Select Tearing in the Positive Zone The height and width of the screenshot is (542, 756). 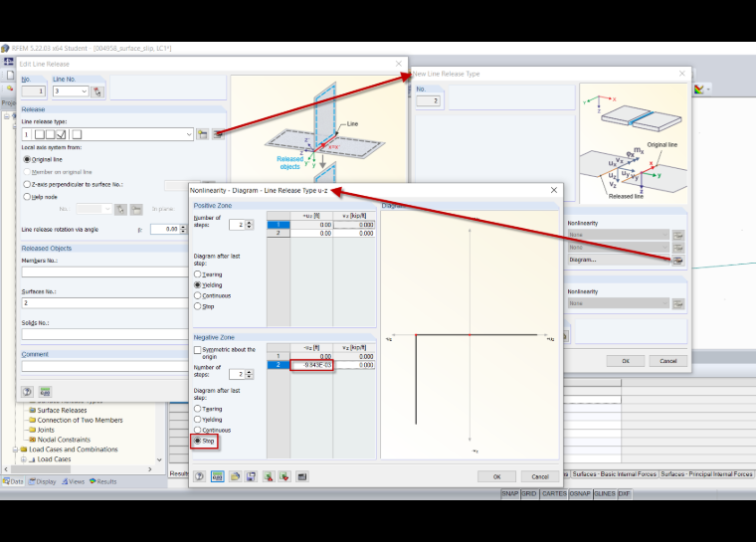(198, 273)
